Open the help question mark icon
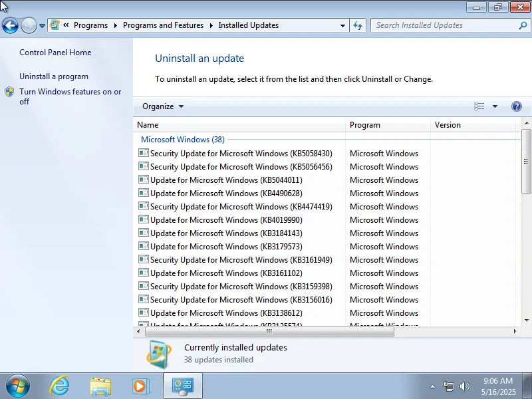Screen dimensions: 532x399 click(517, 106)
